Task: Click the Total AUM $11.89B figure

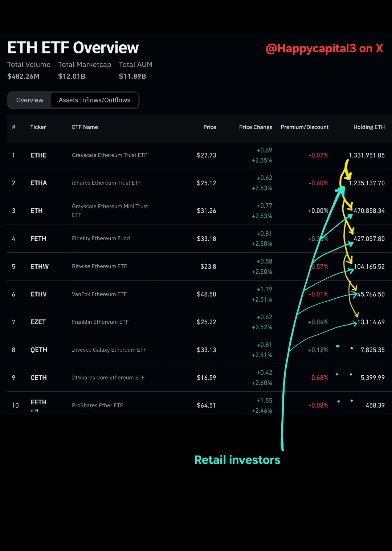Action: 132,76
